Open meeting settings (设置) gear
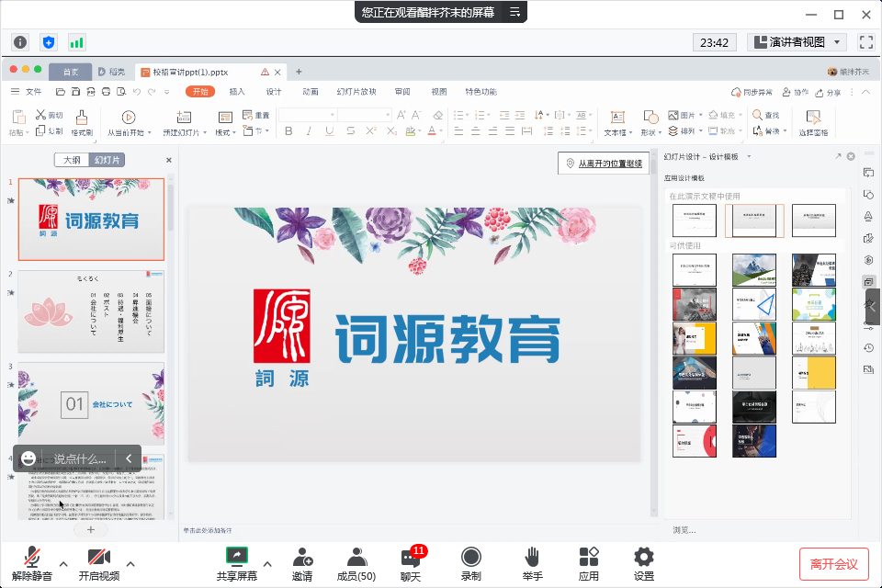Screen dimensions: 882x588 tap(644, 562)
